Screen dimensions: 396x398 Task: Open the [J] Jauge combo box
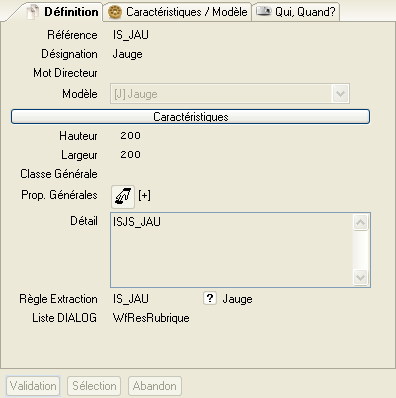pos(230,94)
